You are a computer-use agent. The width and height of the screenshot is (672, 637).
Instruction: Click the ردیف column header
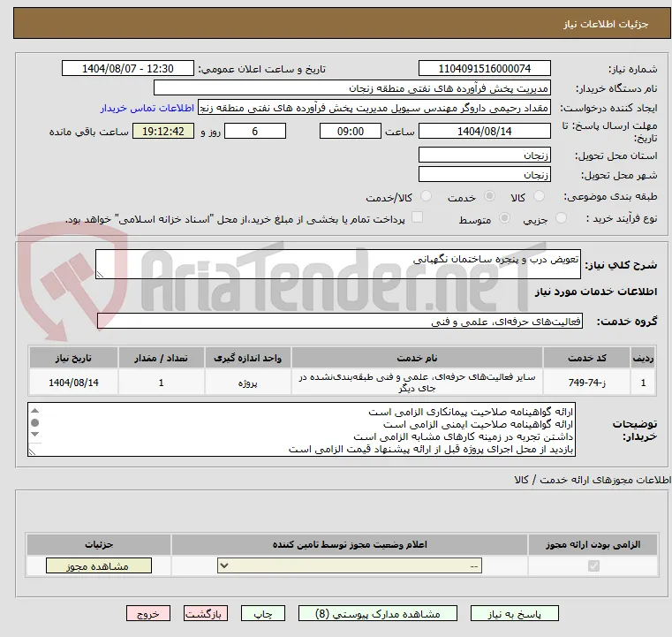point(643,358)
